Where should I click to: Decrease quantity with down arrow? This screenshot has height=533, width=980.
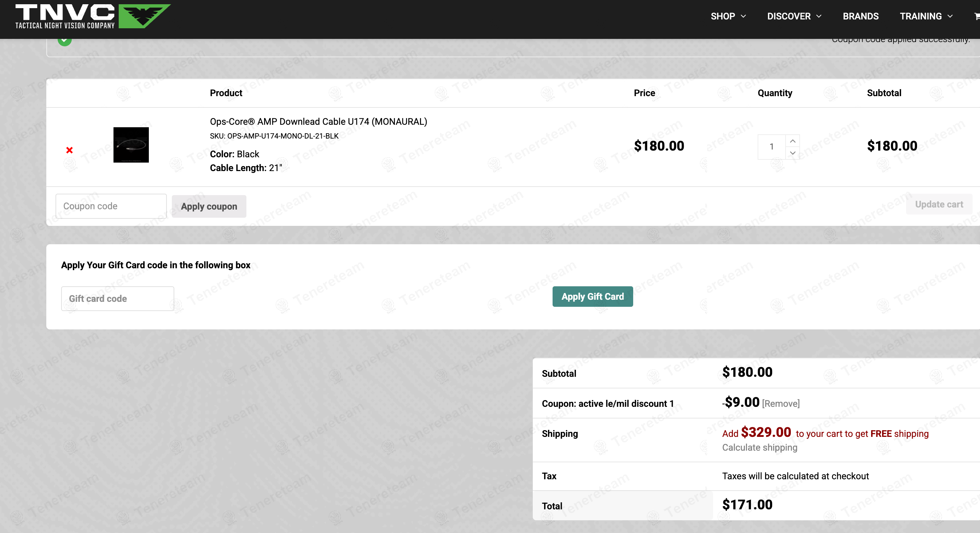pos(792,153)
